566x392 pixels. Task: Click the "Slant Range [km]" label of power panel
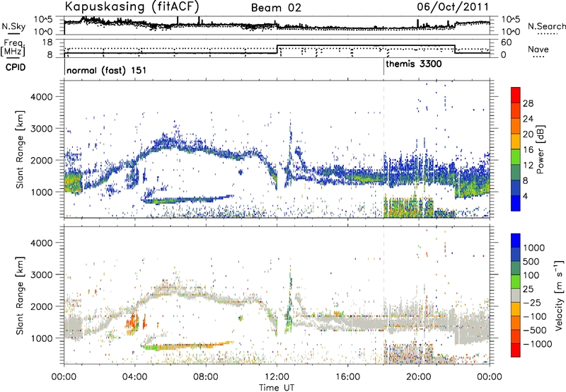(20, 149)
